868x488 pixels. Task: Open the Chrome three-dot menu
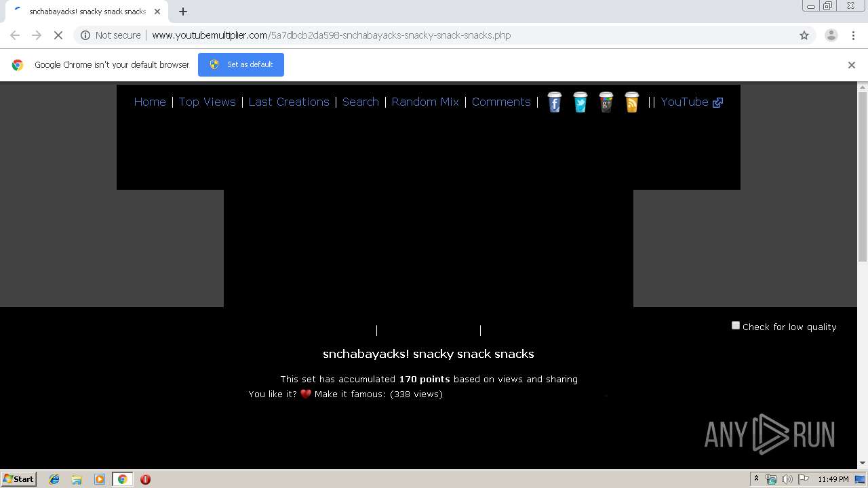pyautogui.click(x=854, y=35)
